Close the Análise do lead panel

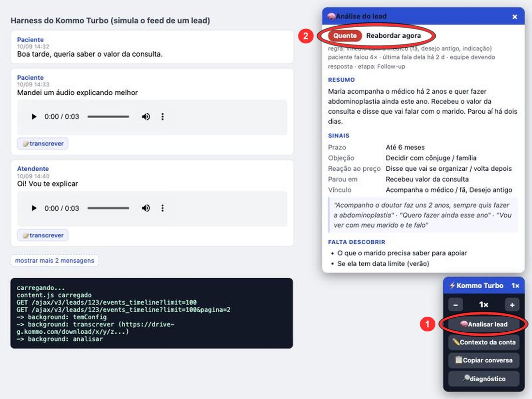point(515,16)
